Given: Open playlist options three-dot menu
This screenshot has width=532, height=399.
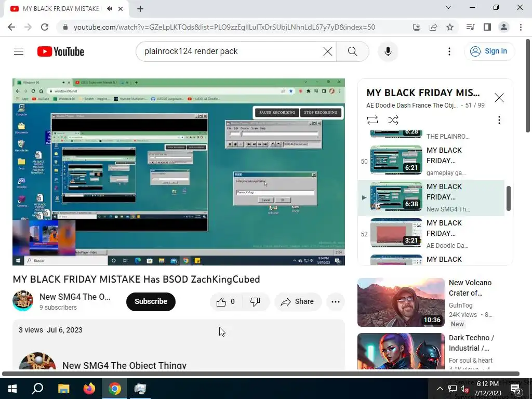Looking at the screenshot, I should pos(499,120).
